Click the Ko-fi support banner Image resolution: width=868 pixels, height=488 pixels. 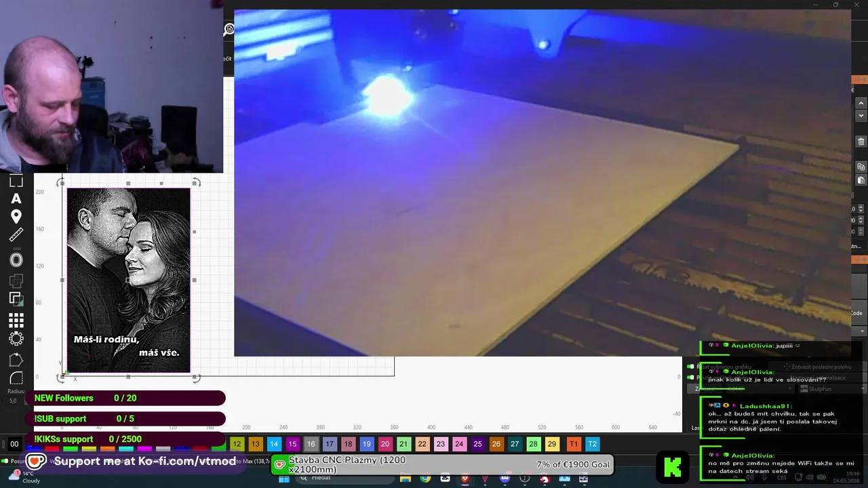133,462
